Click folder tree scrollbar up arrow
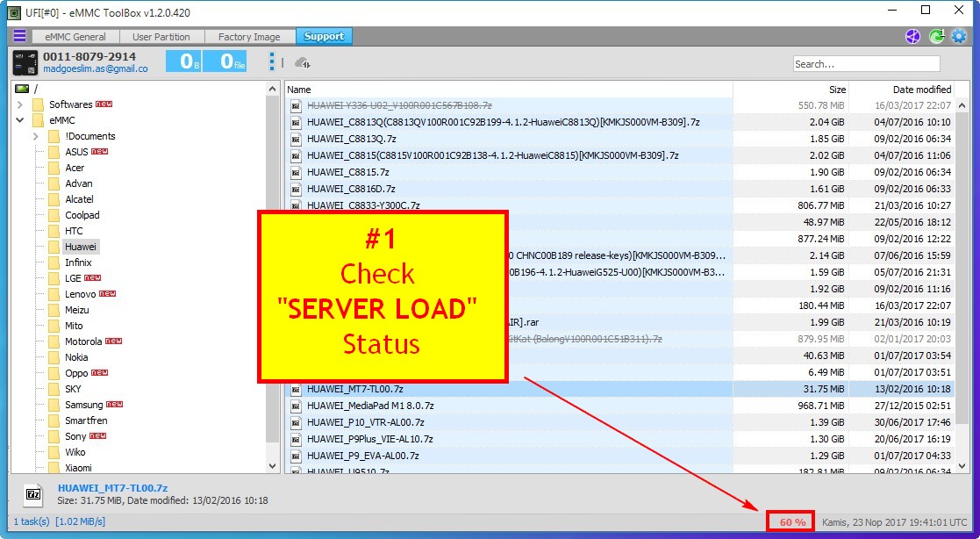 (x=273, y=90)
